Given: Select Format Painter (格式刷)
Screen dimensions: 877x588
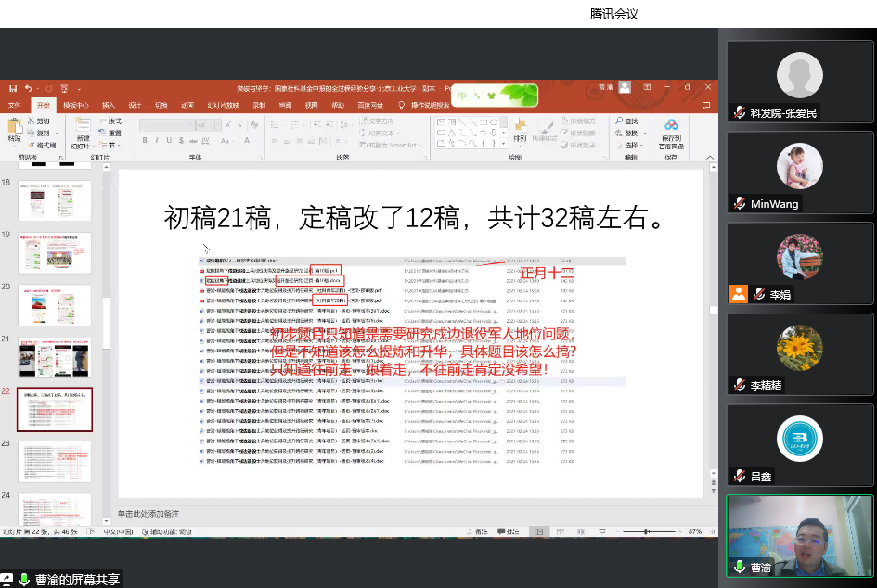Looking at the screenshot, I should click(44, 146).
